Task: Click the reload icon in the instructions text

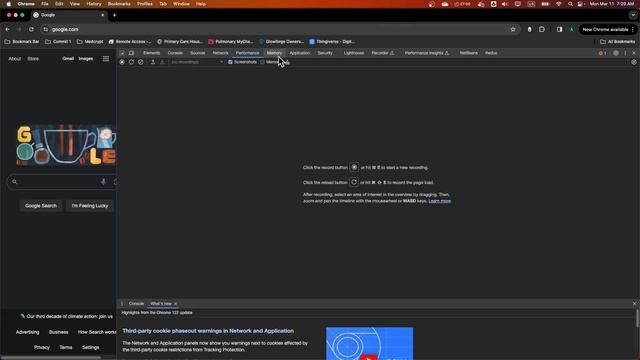Action: pos(353,182)
